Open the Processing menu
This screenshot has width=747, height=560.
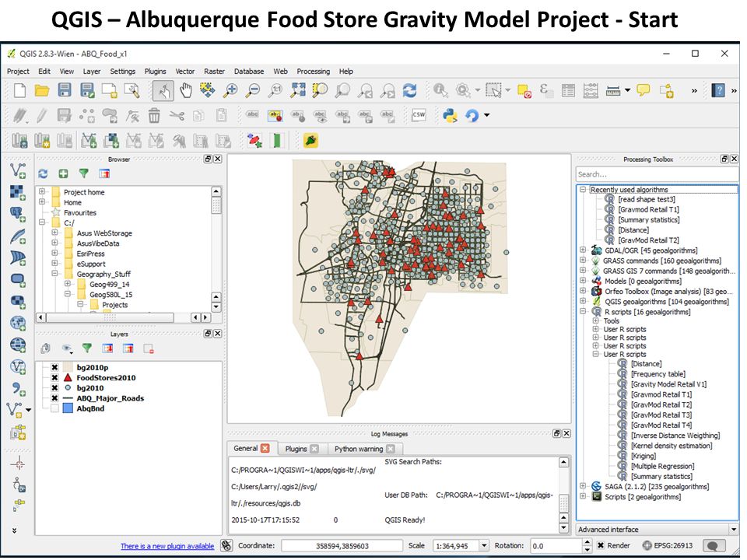click(x=313, y=72)
